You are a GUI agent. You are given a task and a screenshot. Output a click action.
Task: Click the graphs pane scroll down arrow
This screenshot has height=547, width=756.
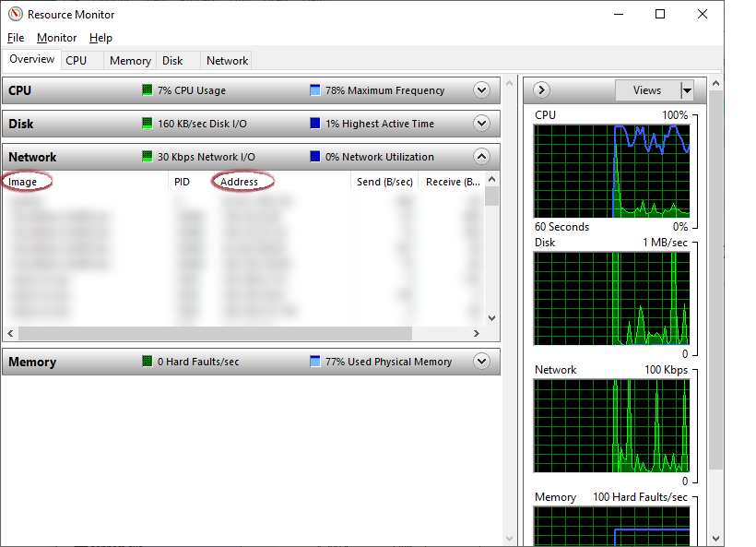pyautogui.click(x=716, y=539)
